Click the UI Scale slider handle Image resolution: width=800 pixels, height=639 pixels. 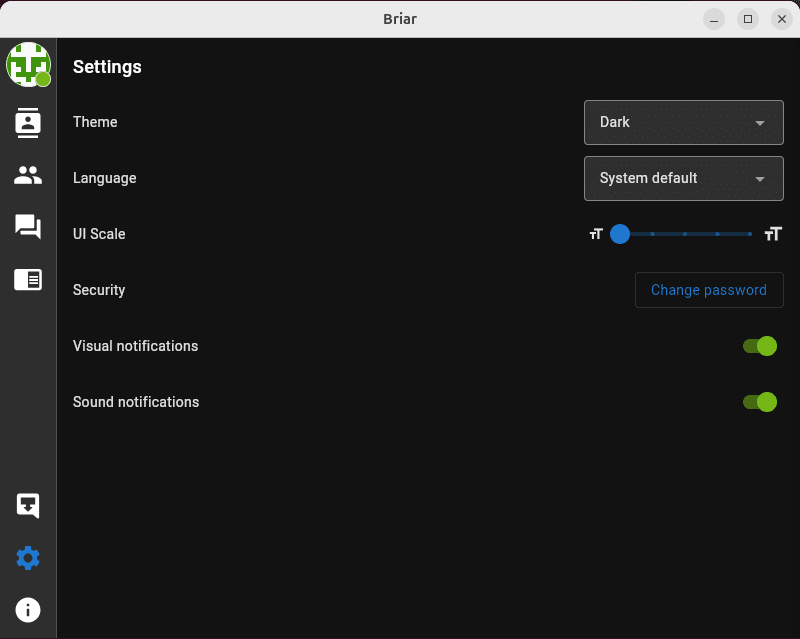pyautogui.click(x=620, y=234)
